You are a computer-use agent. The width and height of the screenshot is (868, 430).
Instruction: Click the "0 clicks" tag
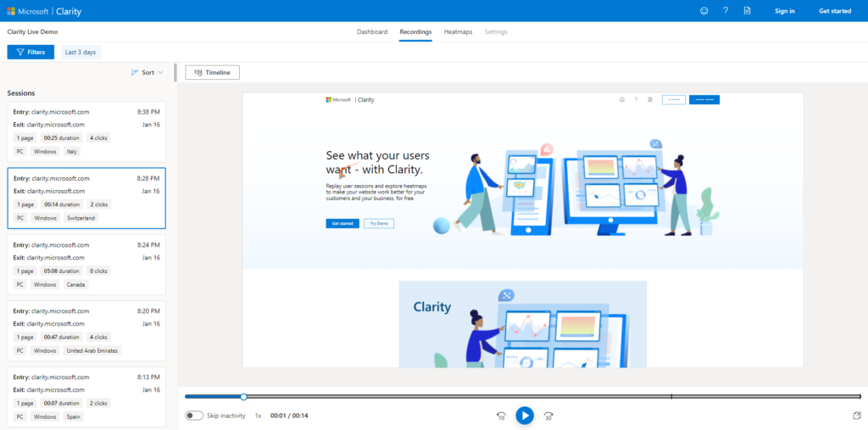coord(98,271)
